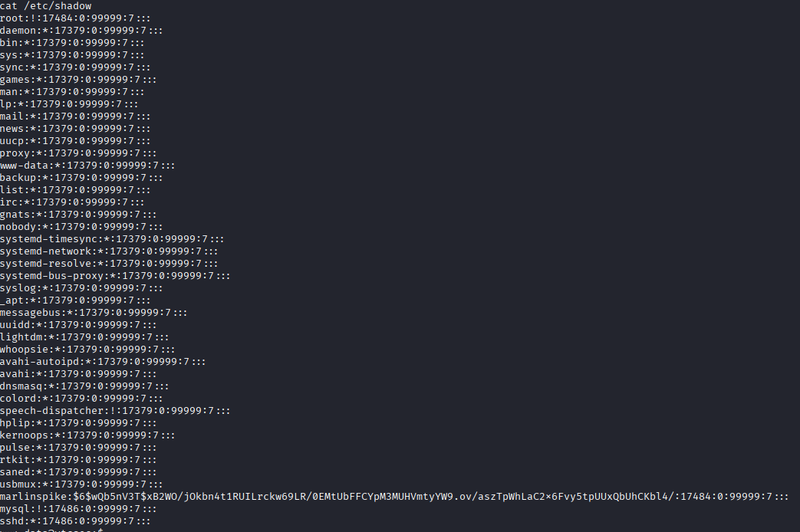
Task: Click the root account entry line
Action: click(75, 18)
